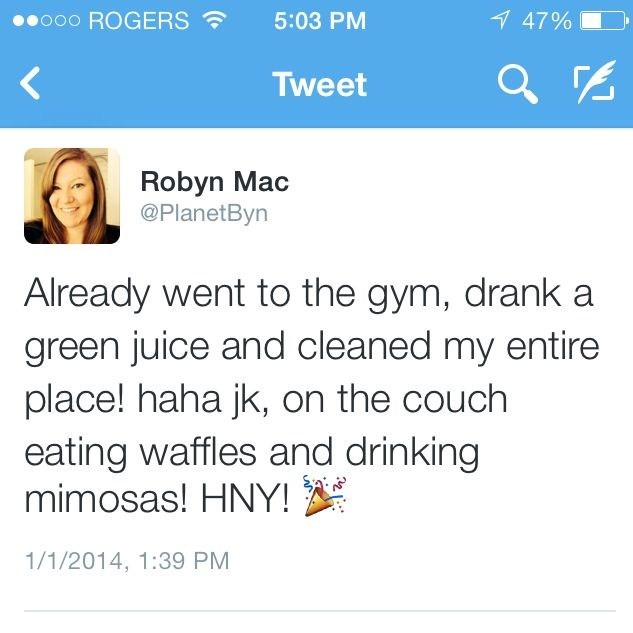Tap the ROGERS carrier label
The height and width of the screenshot is (633, 633).
coord(138,21)
